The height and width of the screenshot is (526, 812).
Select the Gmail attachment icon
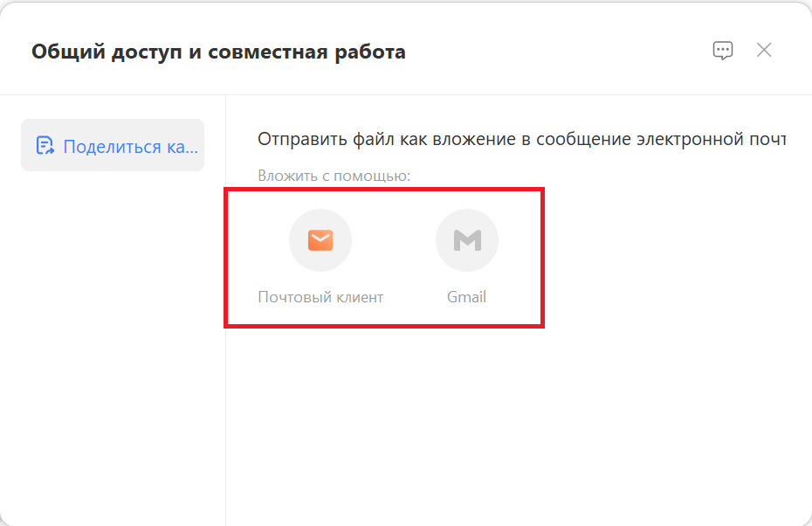[x=467, y=239]
